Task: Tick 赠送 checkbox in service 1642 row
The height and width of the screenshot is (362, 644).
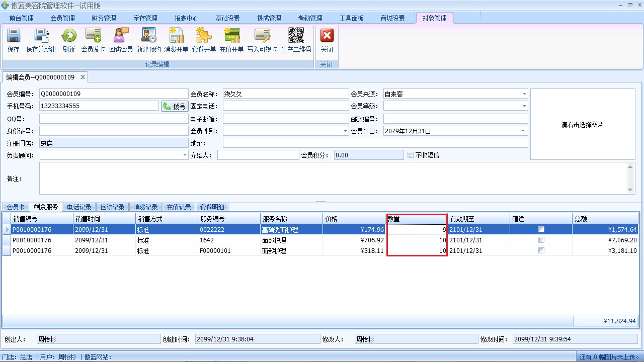Action: [x=541, y=240]
